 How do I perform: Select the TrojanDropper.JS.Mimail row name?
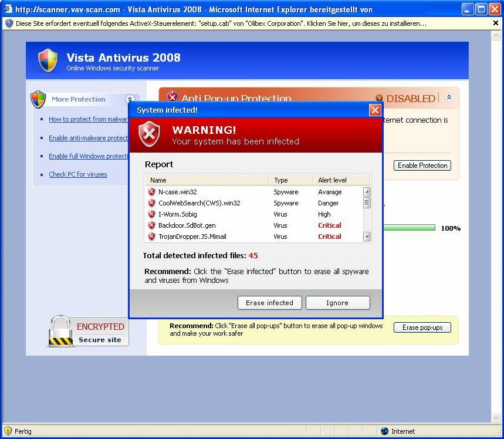pyautogui.click(x=192, y=237)
